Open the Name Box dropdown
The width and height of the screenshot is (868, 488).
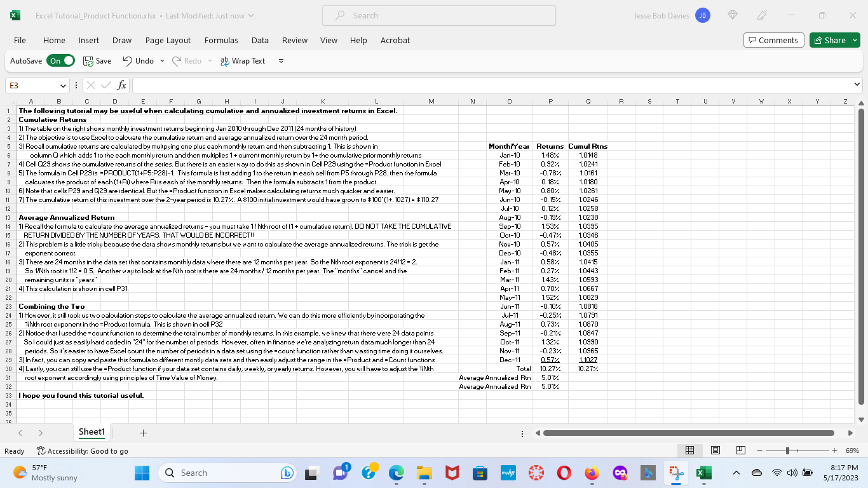point(62,84)
